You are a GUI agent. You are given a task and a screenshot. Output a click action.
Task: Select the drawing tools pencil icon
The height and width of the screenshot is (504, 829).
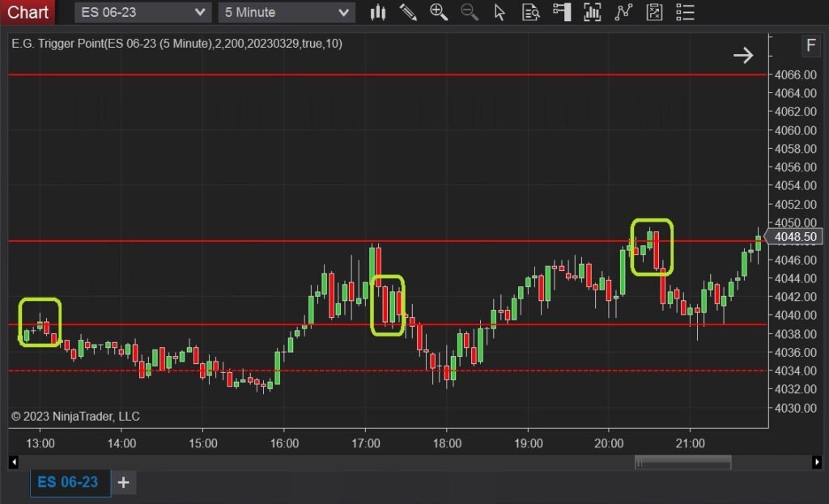point(408,12)
